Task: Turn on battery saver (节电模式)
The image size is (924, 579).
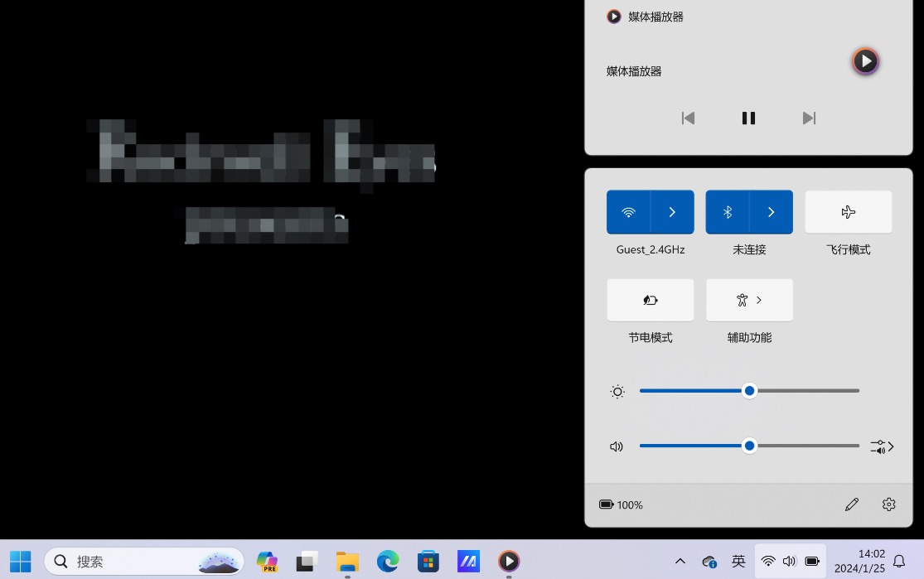Action: (651, 300)
